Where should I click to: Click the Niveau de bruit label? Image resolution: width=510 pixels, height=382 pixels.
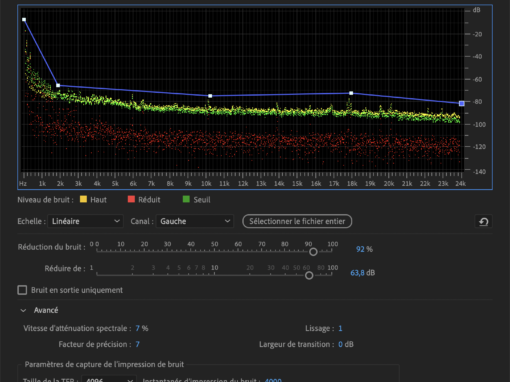click(45, 200)
